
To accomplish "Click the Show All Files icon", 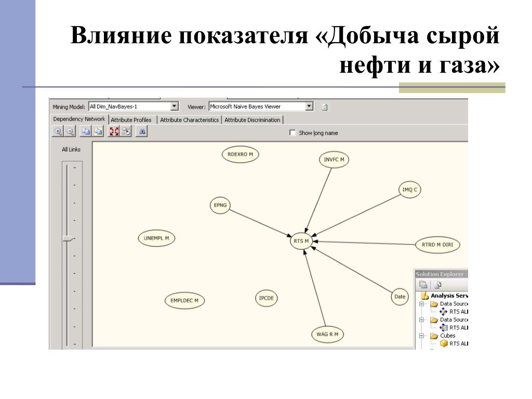I will point(437,285).
